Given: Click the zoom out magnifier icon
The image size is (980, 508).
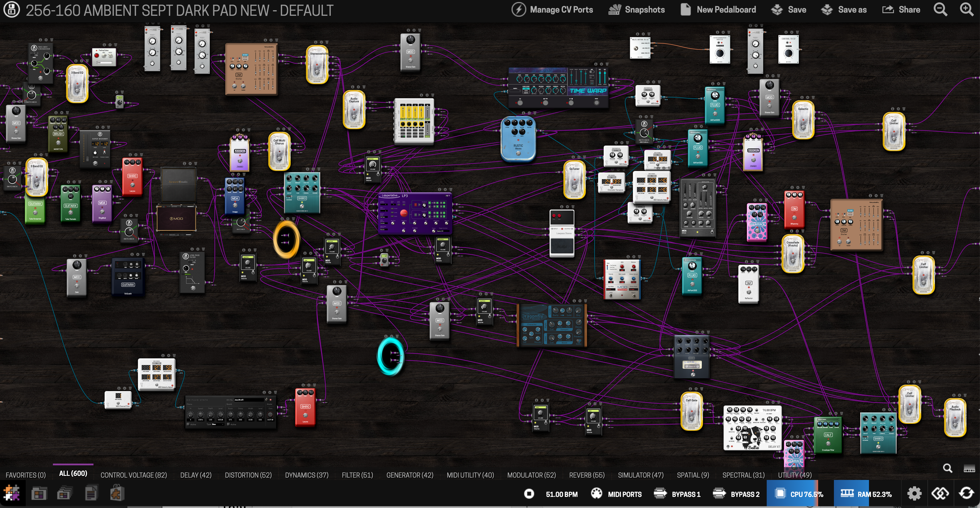Looking at the screenshot, I should 940,10.
